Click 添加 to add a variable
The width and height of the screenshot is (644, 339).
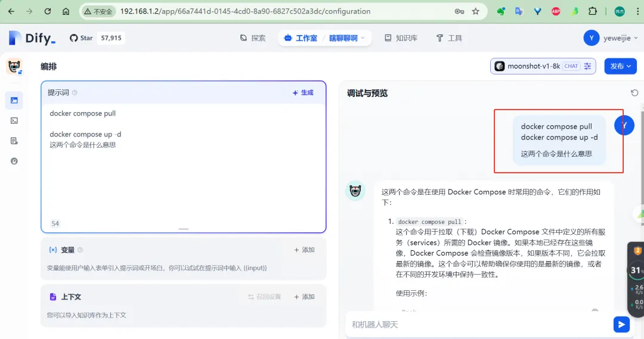304,250
